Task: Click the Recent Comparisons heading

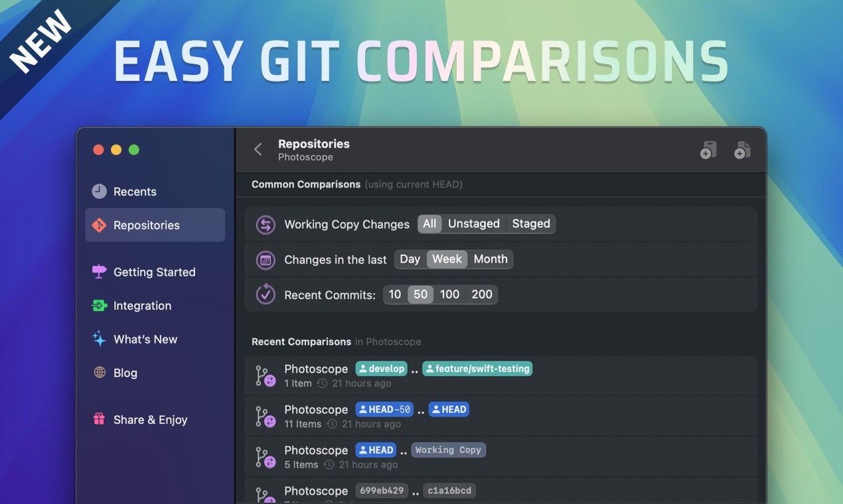Action: [x=301, y=342]
